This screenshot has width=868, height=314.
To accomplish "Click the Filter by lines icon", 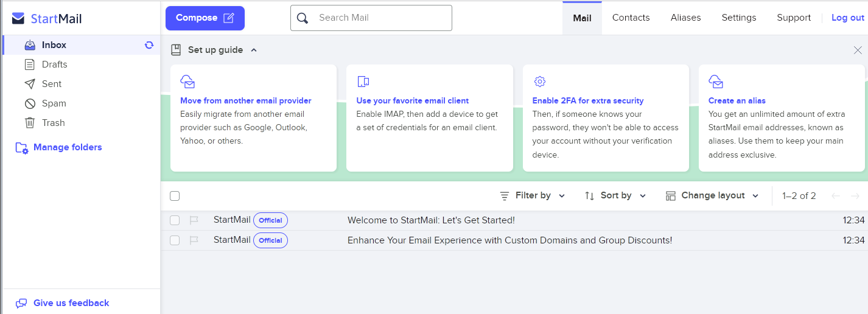I will (x=505, y=196).
